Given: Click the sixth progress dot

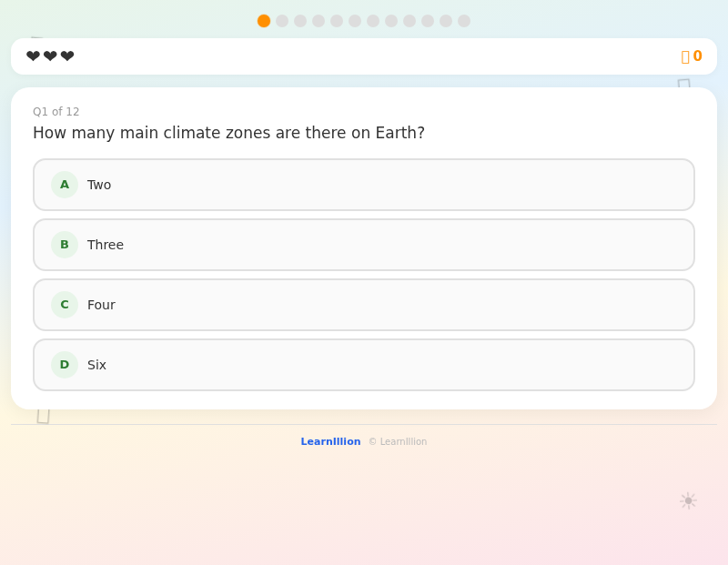Looking at the screenshot, I should (x=355, y=20).
